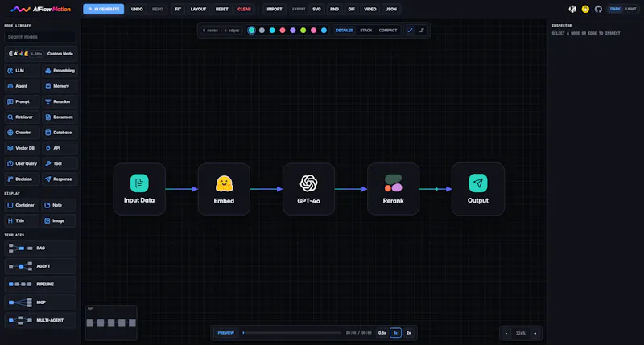
Task: Add a Response node
Action: [60, 179]
